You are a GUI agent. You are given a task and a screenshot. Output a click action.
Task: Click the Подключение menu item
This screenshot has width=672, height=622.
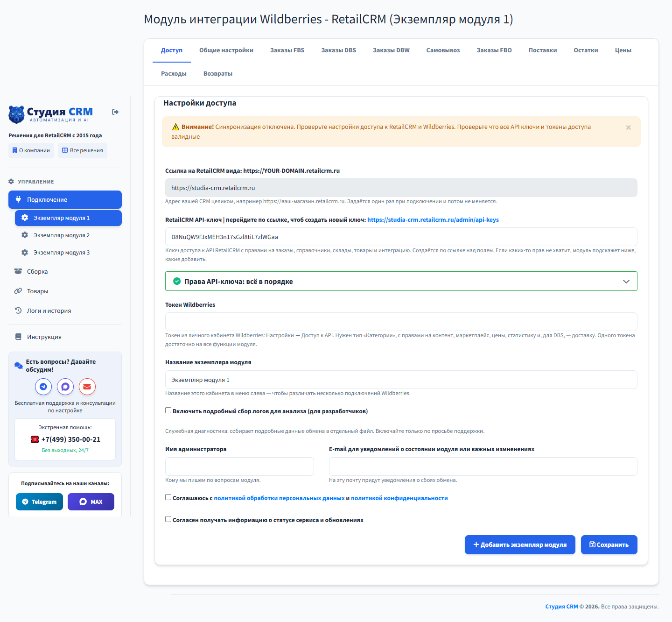(x=65, y=199)
